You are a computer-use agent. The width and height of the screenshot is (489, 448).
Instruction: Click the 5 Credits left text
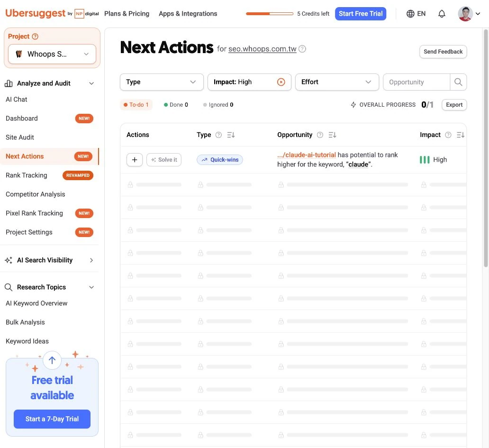point(313,14)
